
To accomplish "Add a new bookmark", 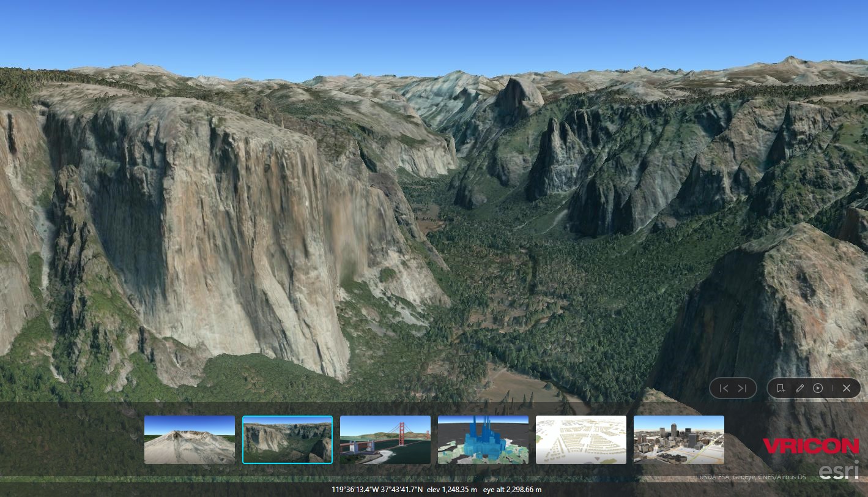I will point(781,388).
